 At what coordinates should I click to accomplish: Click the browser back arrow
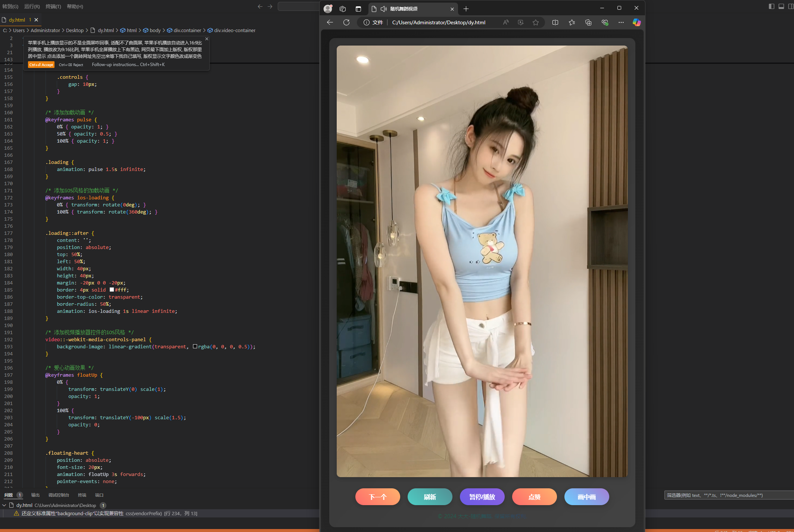pyautogui.click(x=329, y=22)
